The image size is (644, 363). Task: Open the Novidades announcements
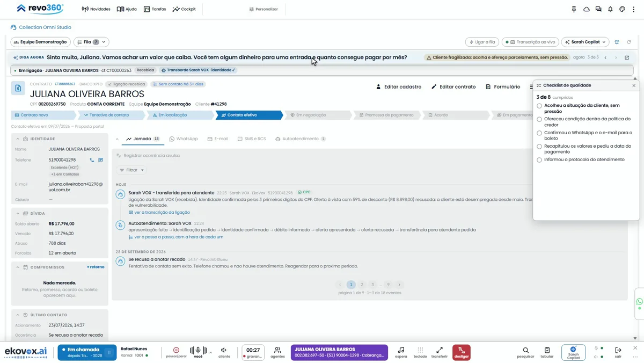tap(96, 9)
